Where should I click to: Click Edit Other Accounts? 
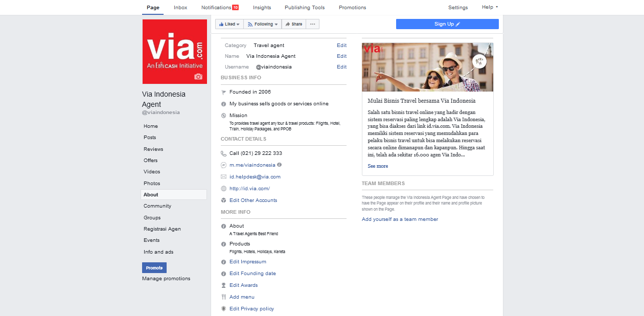pos(254,200)
